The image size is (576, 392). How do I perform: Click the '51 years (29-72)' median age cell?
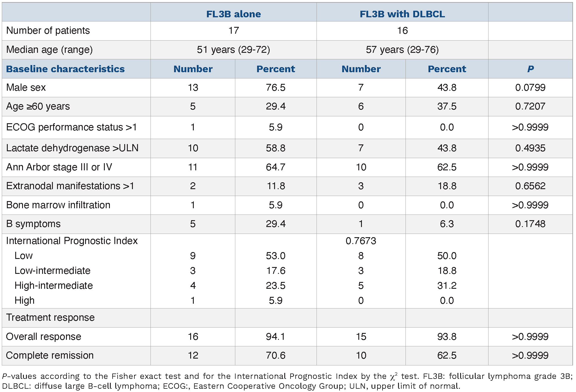click(x=233, y=50)
